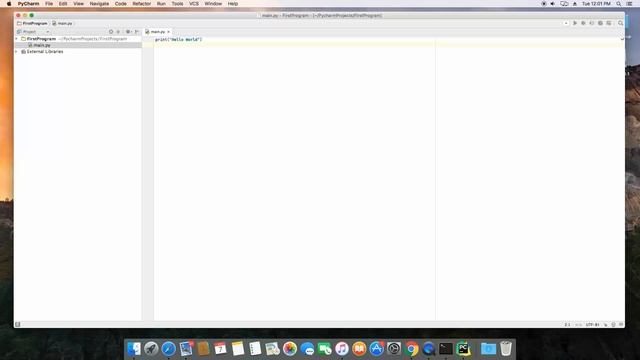Open the Code menu
Viewport: 640px width, 360px height.
tap(120, 4)
